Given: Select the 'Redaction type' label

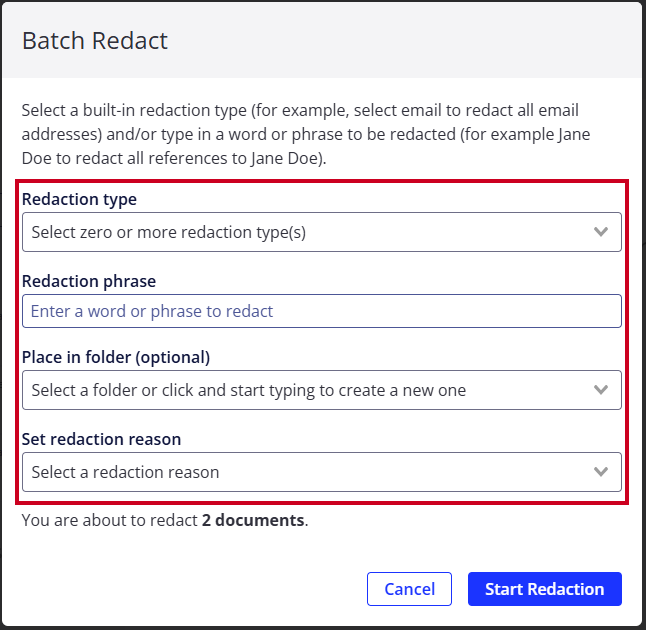Looking at the screenshot, I should tap(79, 199).
